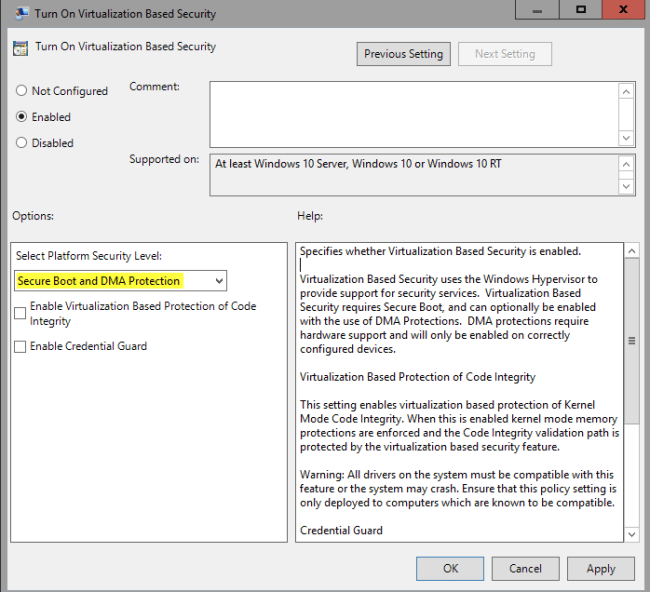Click inside the Comment text box
The width and height of the screenshot is (650, 592).
pos(414,114)
